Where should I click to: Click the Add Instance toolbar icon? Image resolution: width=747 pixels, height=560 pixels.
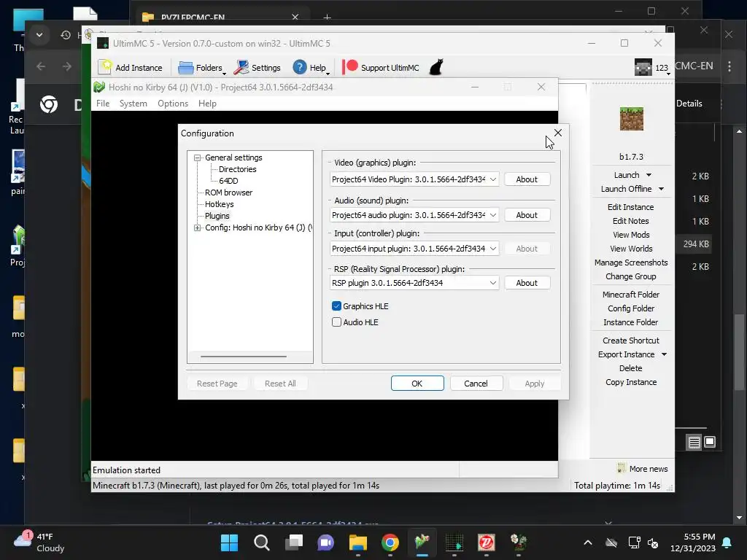(x=105, y=67)
